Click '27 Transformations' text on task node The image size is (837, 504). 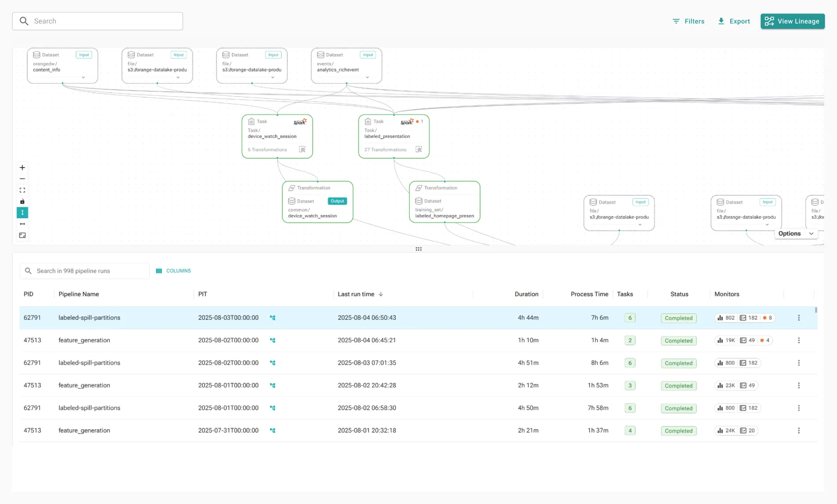[x=385, y=150]
